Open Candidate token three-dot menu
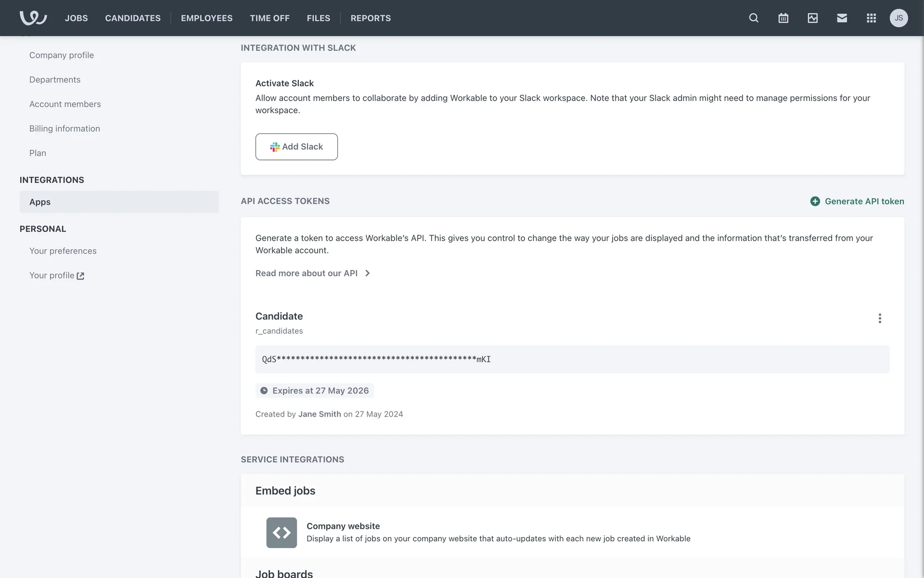 [880, 318]
